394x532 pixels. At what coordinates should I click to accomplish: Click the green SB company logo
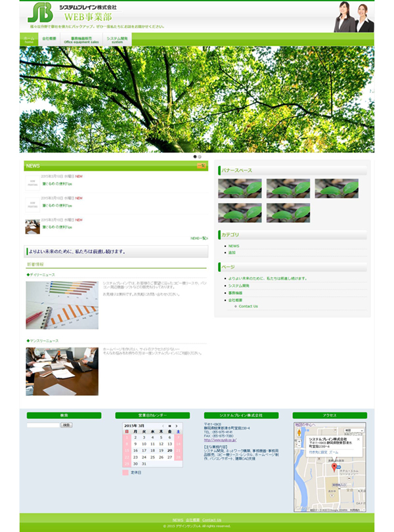[x=40, y=12]
